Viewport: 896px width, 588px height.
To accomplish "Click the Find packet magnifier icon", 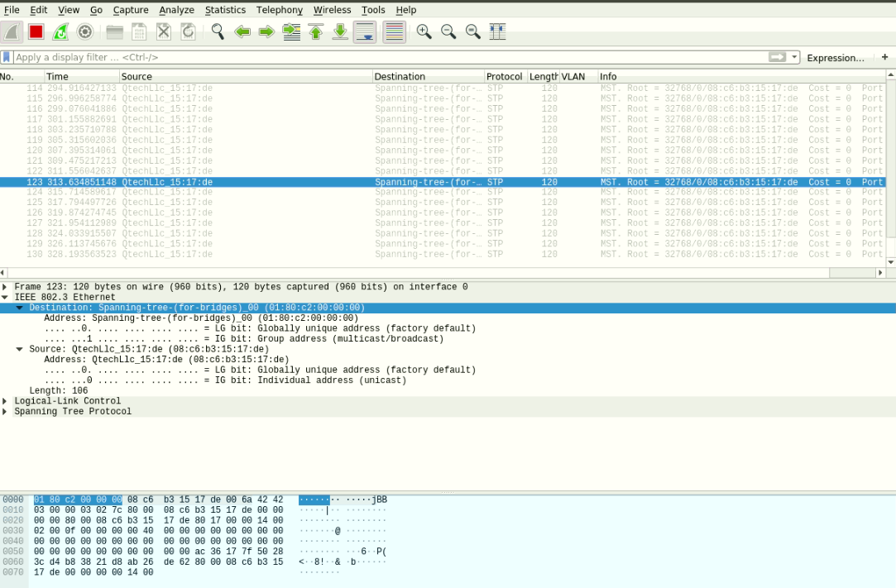I will [x=218, y=31].
